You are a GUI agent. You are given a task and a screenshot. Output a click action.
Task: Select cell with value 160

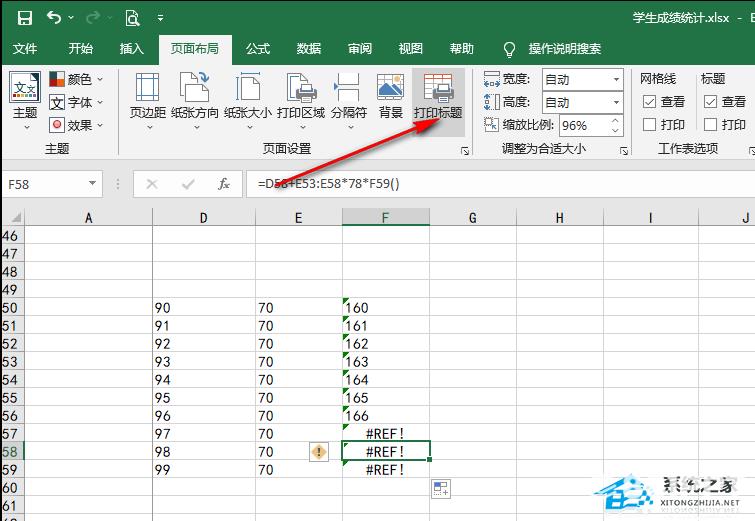click(x=386, y=308)
